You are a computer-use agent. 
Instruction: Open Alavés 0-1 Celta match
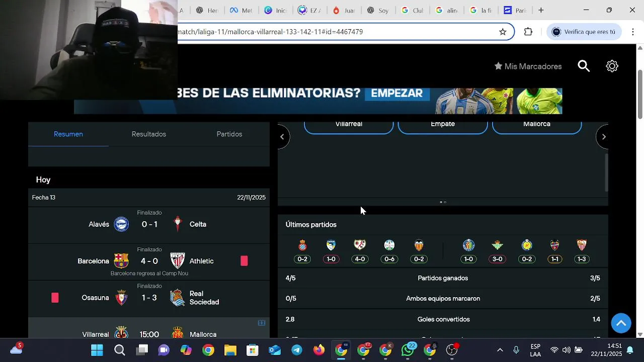point(149,225)
